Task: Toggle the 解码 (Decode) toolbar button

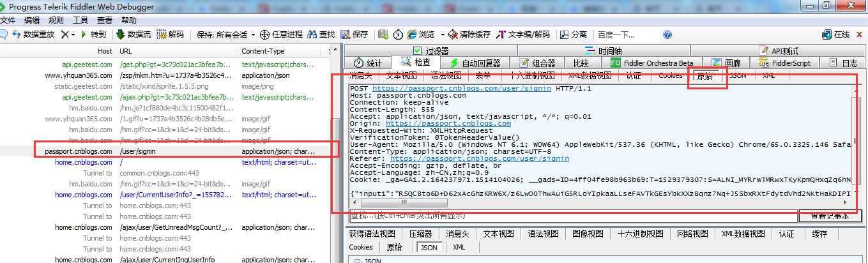Action: pyautogui.click(x=171, y=34)
